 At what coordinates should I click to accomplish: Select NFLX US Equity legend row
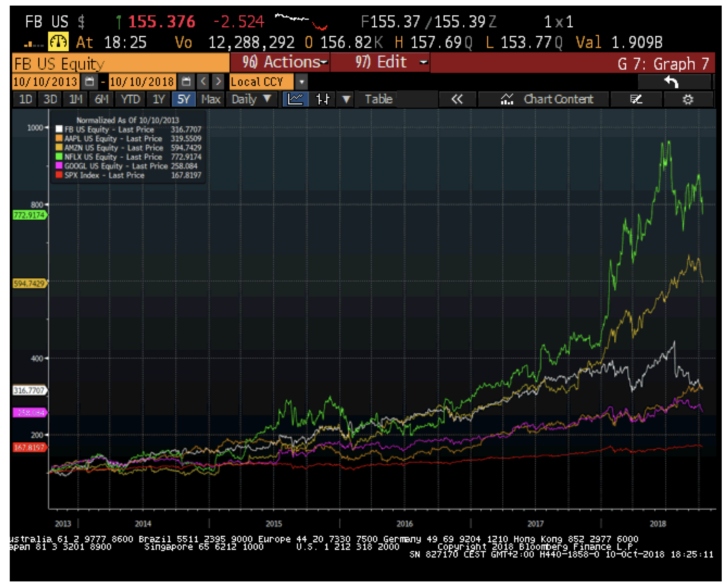[x=129, y=157]
